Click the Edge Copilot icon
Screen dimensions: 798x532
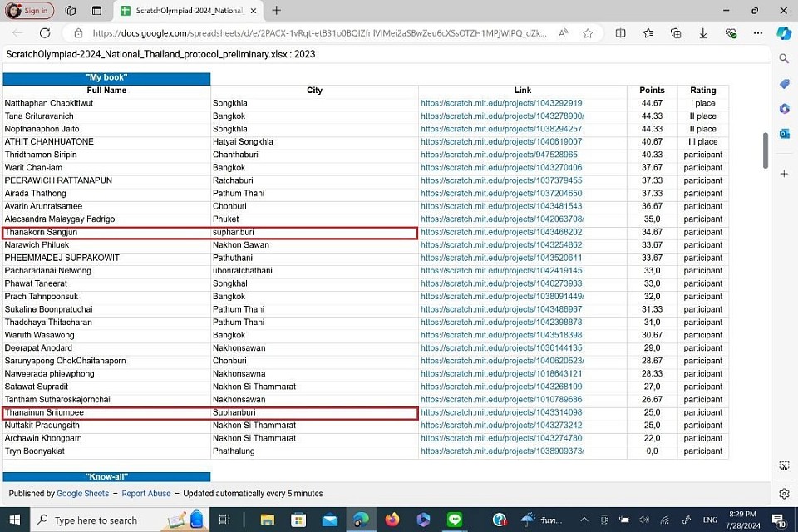tap(784, 33)
